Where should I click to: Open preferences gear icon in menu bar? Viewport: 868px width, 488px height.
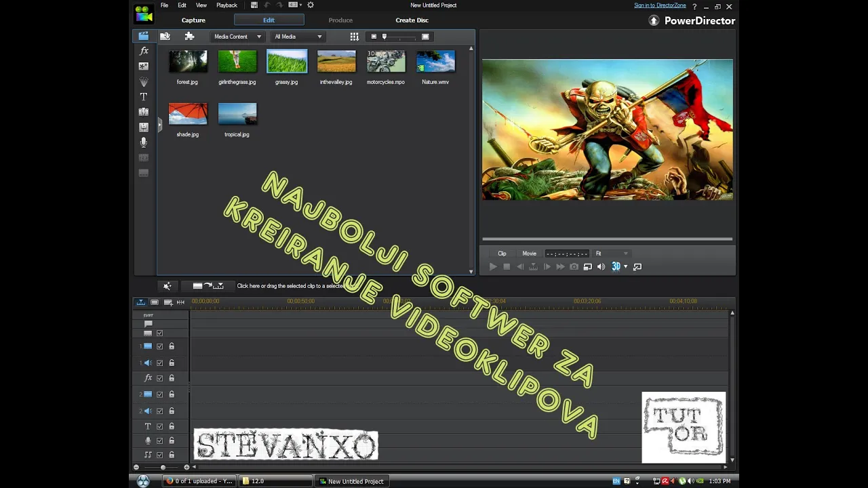click(x=311, y=5)
